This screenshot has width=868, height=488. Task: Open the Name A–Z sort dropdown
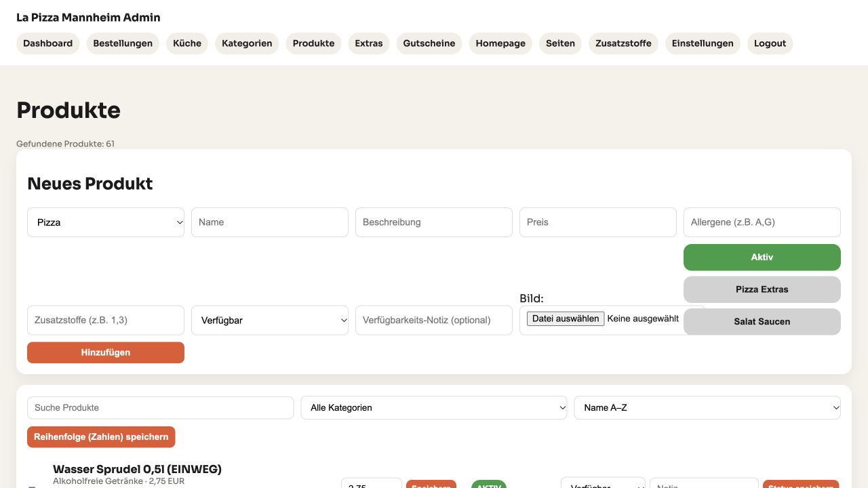click(x=707, y=408)
